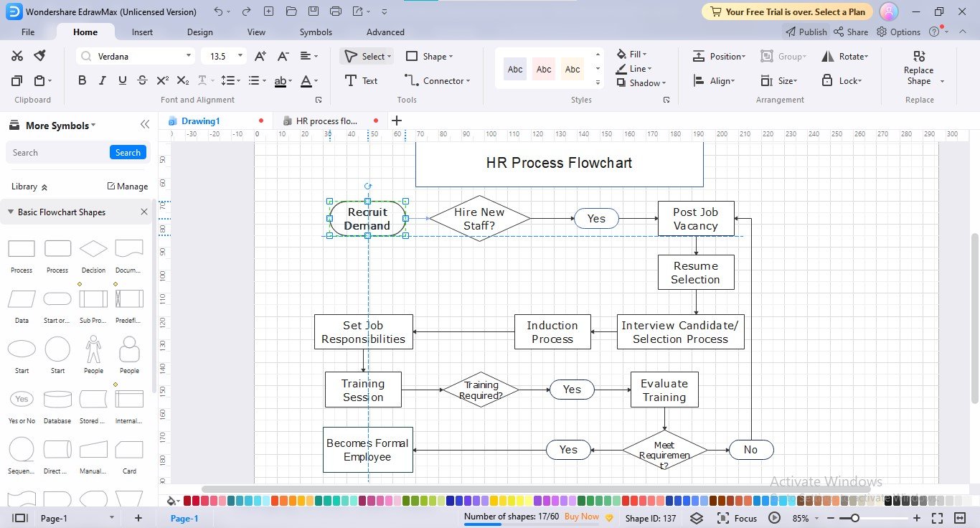Switch to the Insert tab
Image resolution: width=980 pixels, height=528 pixels.
tap(142, 32)
